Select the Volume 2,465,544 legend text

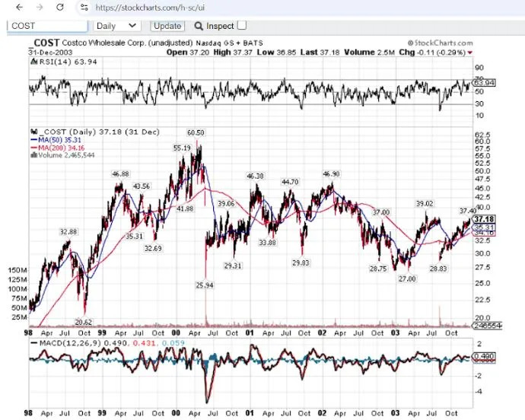coord(66,155)
